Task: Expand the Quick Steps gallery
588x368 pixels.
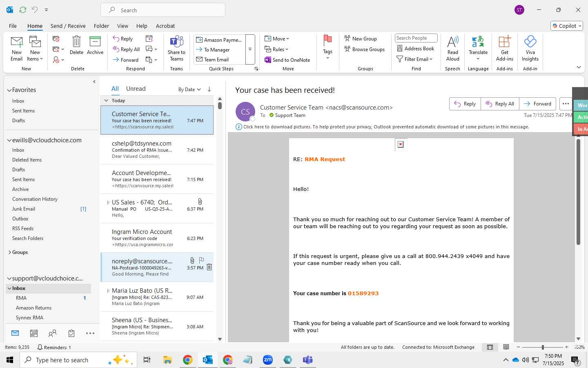Action: click(250, 49)
